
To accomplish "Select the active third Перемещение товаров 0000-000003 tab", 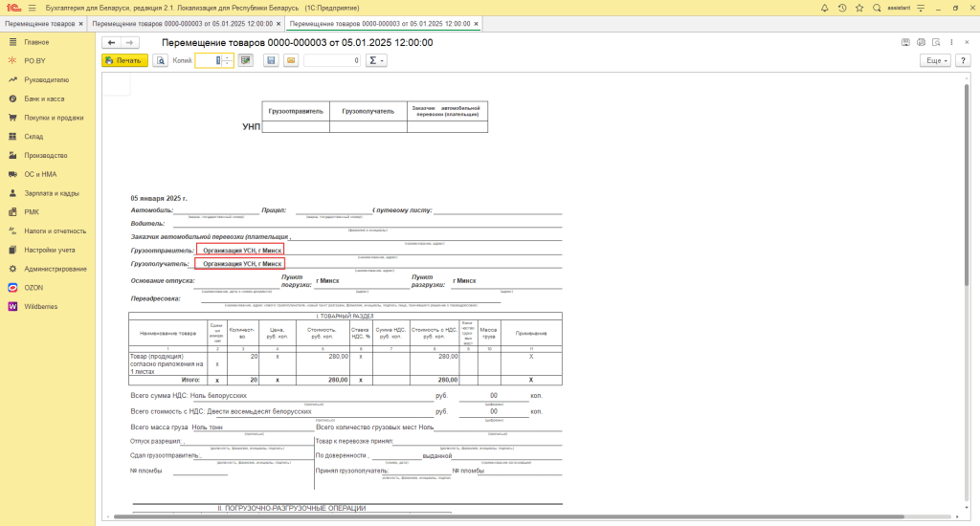I will click(x=379, y=24).
